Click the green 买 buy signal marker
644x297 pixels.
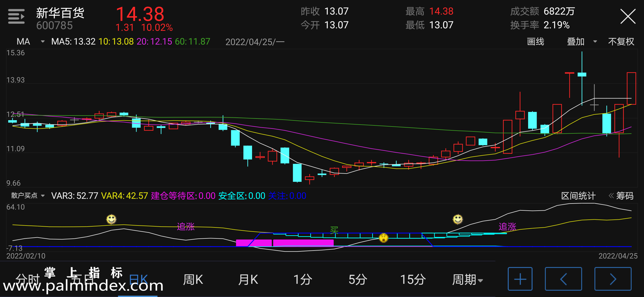[x=334, y=230]
